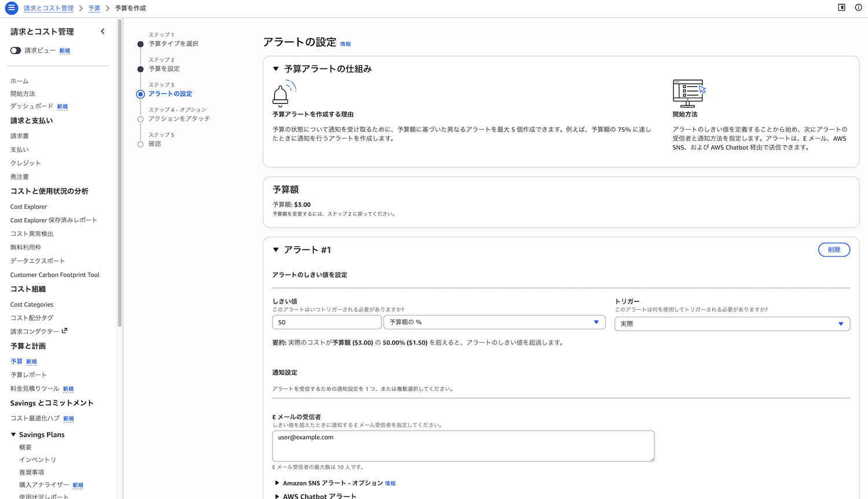Image resolution: width=868 pixels, height=499 pixels.
Task: Open Cost Explorer in the sidebar
Action: (x=29, y=207)
